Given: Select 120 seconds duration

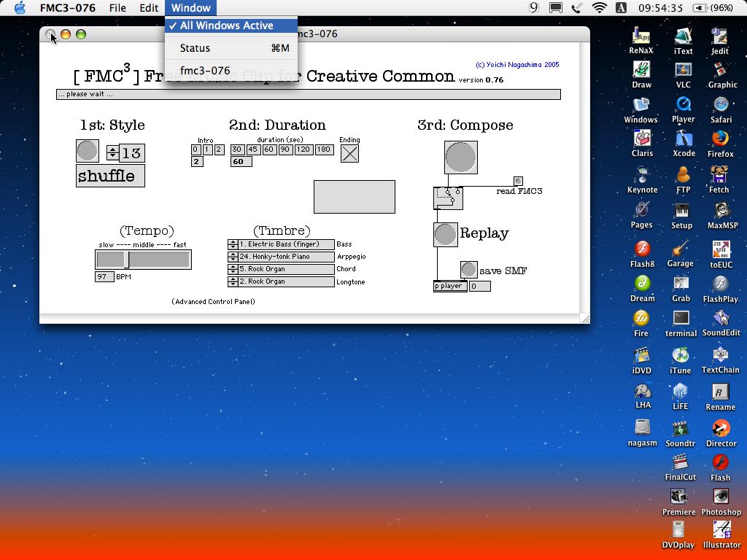Looking at the screenshot, I should 303,149.
